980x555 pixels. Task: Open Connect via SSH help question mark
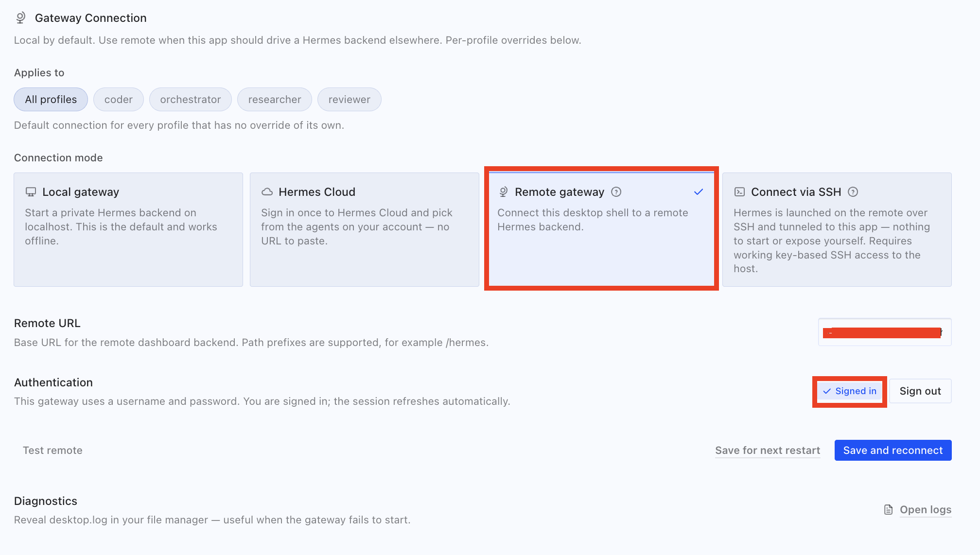click(853, 192)
